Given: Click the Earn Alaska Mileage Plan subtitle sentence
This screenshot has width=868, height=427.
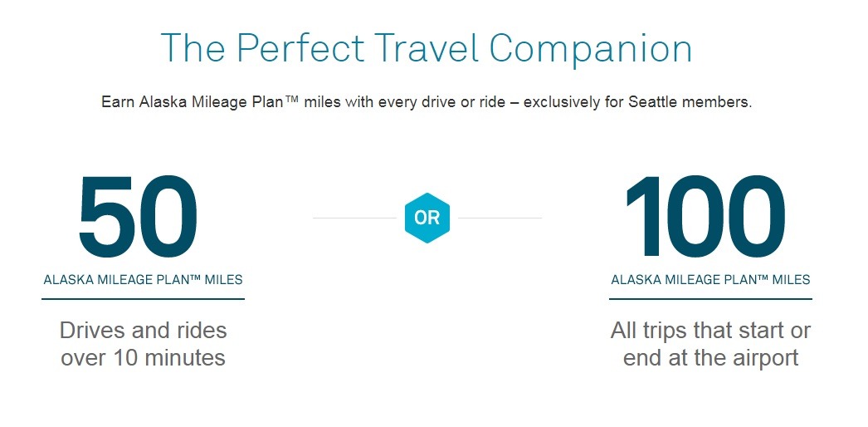Looking at the screenshot, I should (427, 103).
